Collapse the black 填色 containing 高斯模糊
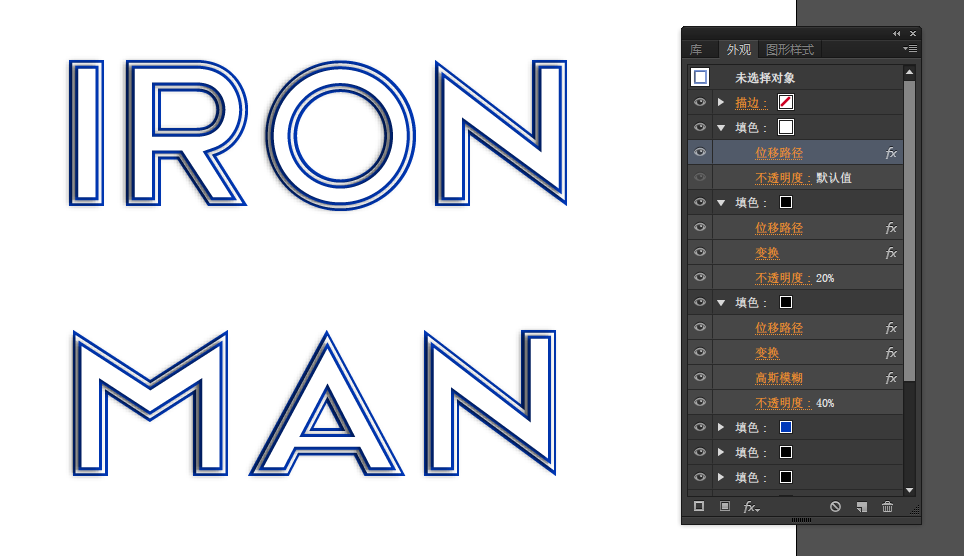Viewport: 964px width, 556px height. 721,303
